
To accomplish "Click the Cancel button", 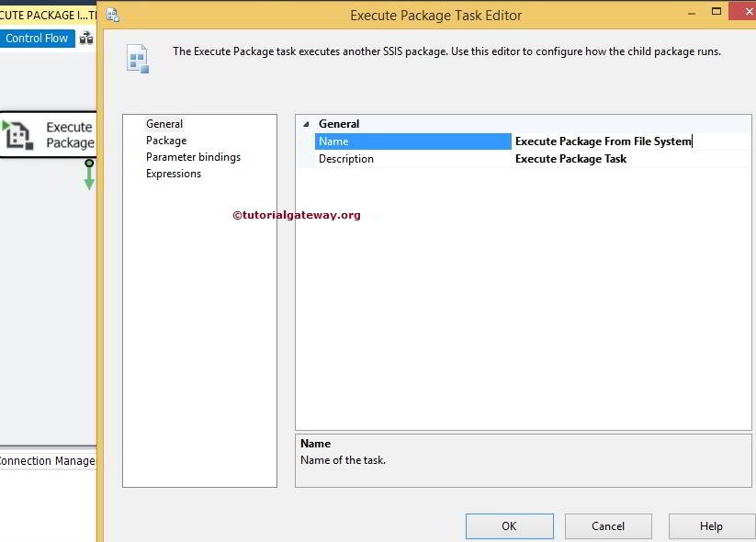I will 608,525.
